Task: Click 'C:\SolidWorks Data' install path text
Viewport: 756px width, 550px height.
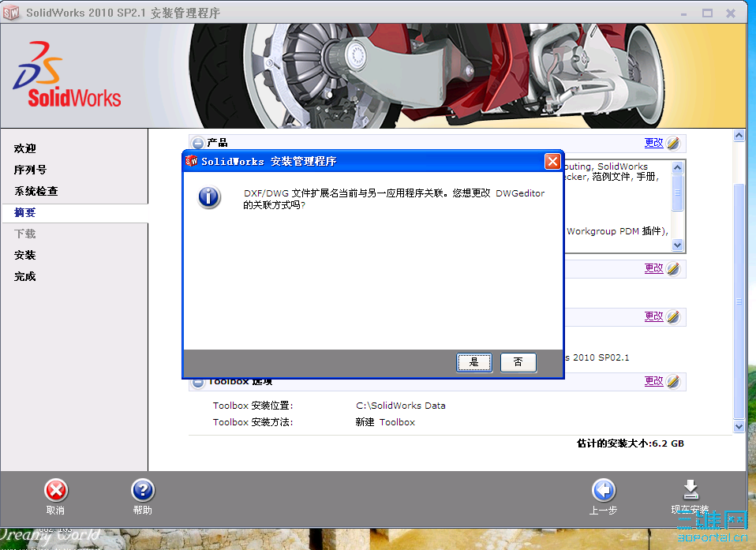Action: [401, 406]
